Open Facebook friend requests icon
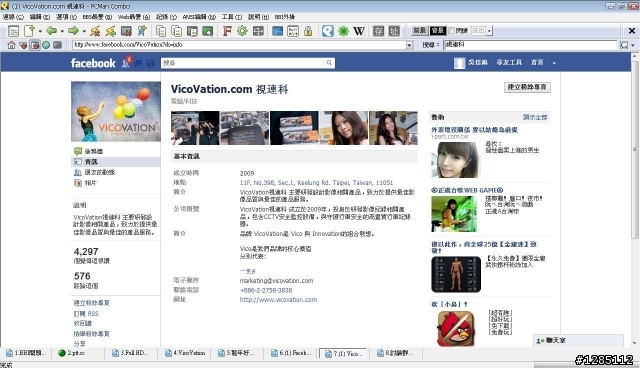This screenshot has height=368, width=640. (126, 63)
